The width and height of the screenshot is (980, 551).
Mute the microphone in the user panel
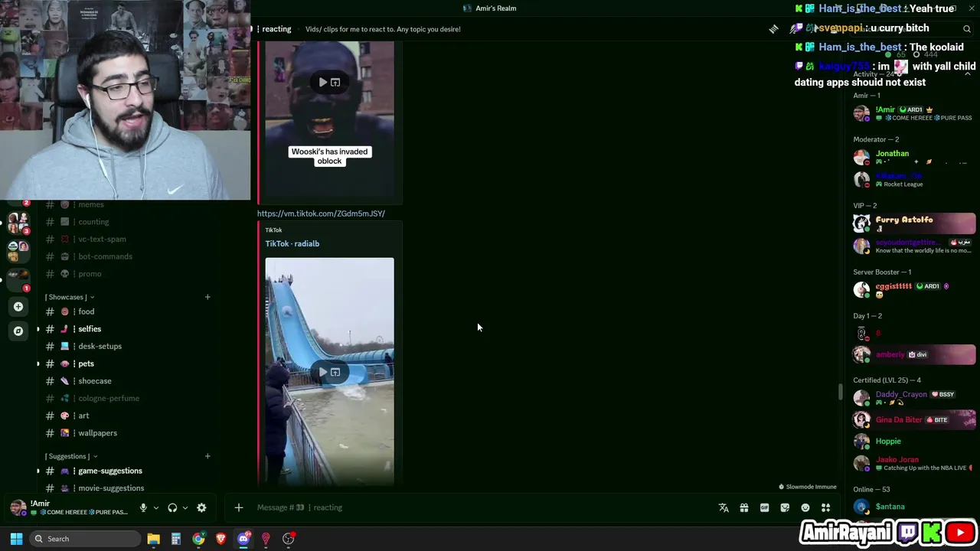pyautogui.click(x=143, y=507)
